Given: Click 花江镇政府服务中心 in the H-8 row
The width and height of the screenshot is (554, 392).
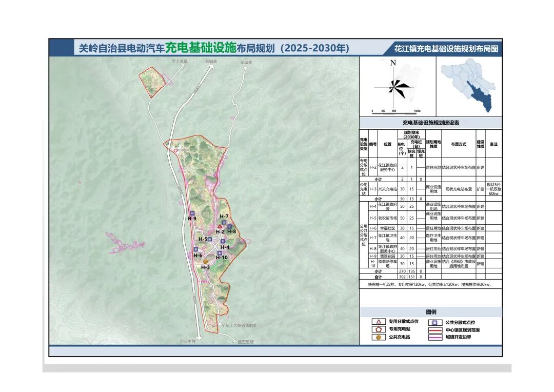Looking at the screenshot, I should [x=388, y=248].
